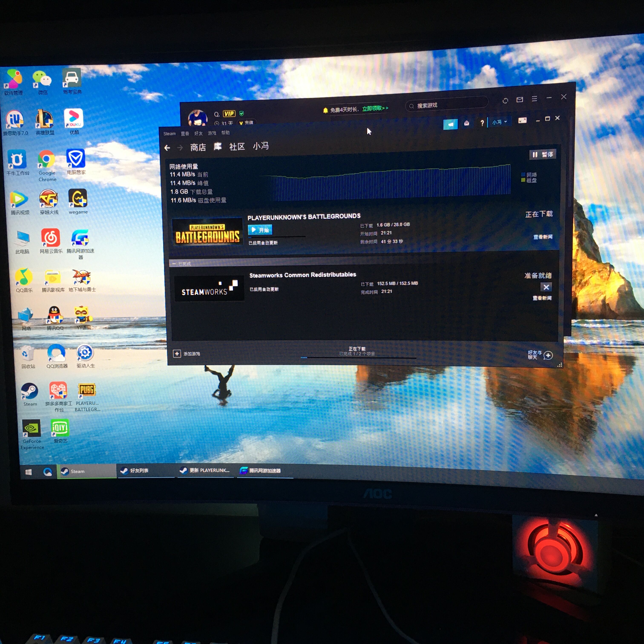Open the 查看 menu in Steam

185,134
